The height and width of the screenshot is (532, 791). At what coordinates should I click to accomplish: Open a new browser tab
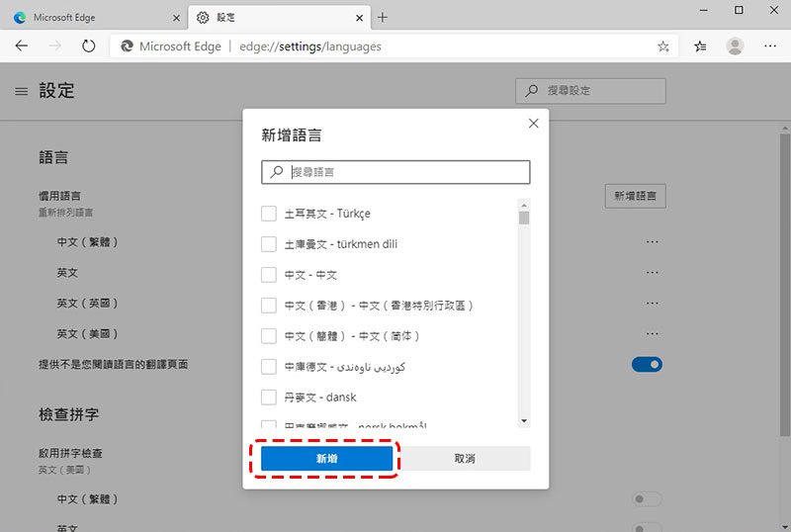tap(384, 17)
